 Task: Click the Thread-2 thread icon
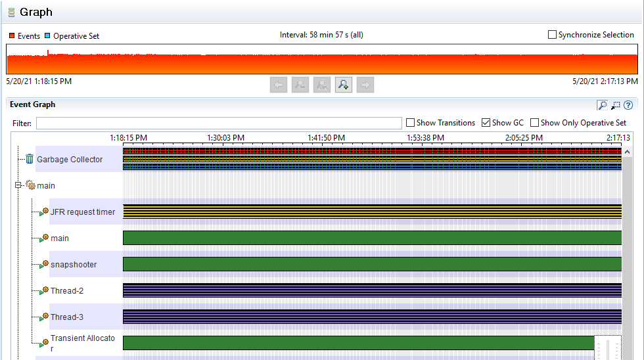(44, 290)
